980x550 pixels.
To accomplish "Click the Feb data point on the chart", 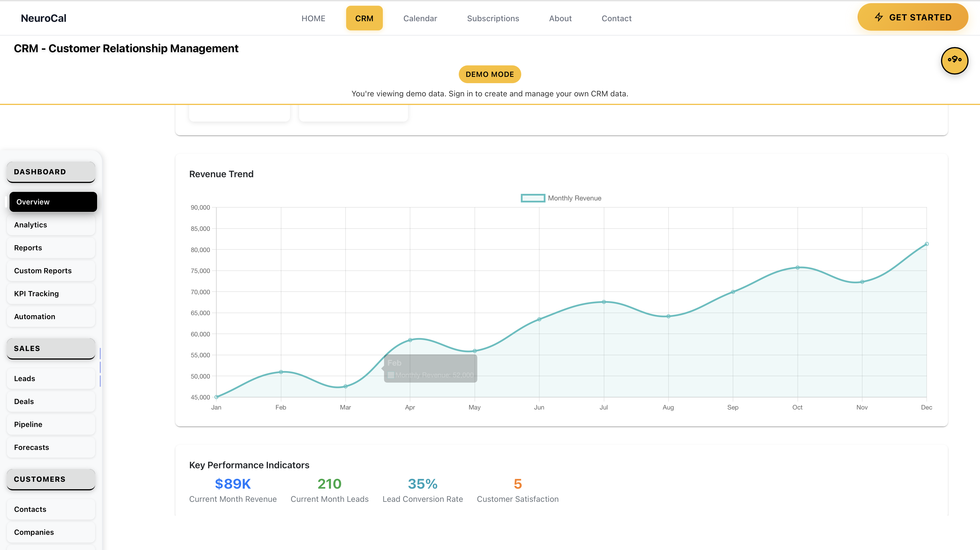I will (281, 372).
